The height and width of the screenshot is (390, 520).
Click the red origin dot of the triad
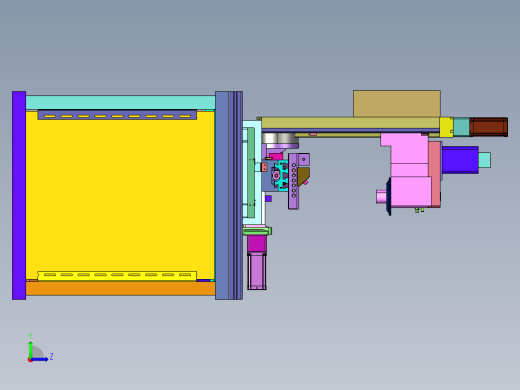point(30,360)
